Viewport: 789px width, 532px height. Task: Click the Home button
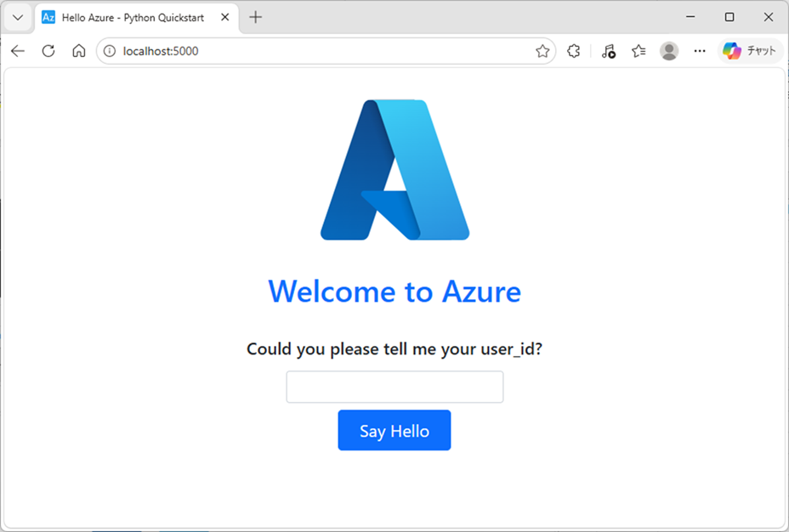pos(79,50)
